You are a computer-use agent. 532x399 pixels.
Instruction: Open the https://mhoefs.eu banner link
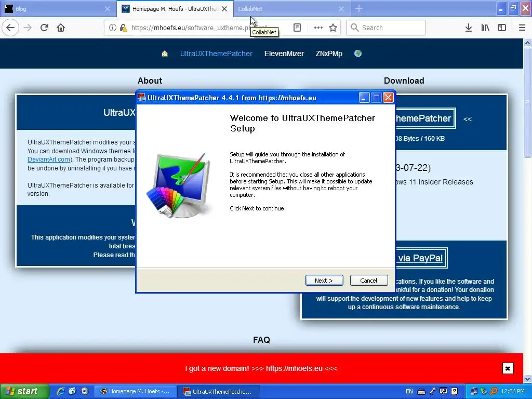click(294, 368)
